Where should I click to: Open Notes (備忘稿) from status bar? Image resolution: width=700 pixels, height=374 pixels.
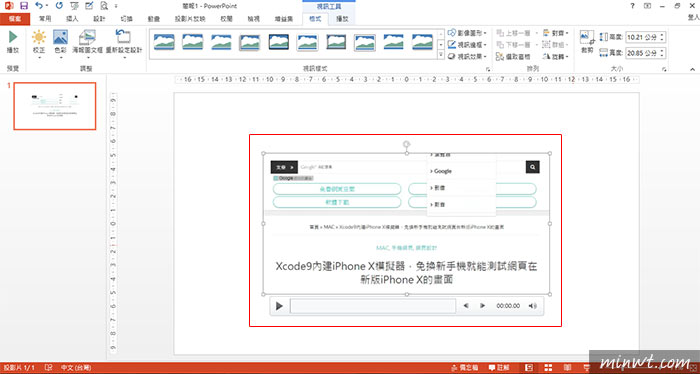pyautogui.click(x=466, y=368)
